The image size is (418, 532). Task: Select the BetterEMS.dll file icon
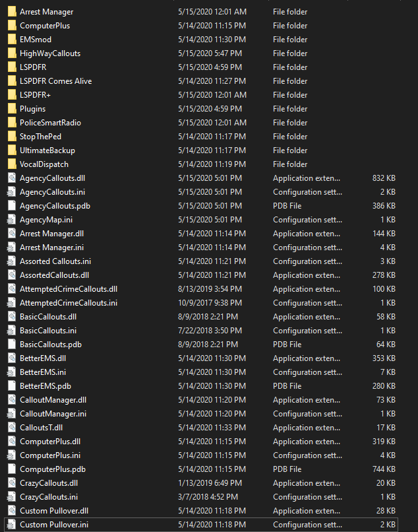click(12, 358)
